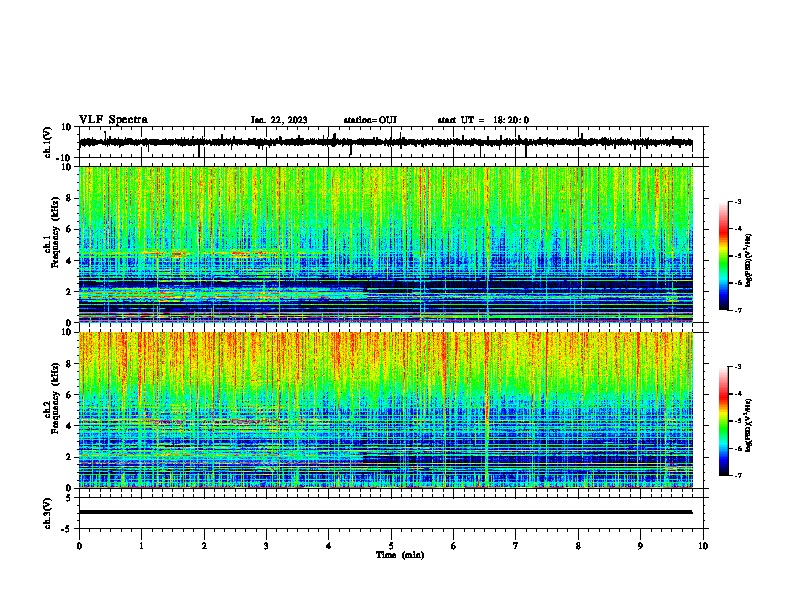Click the "start UT = 18:20:0" text
The width and height of the screenshot is (792, 612).
tap(483, 120)
